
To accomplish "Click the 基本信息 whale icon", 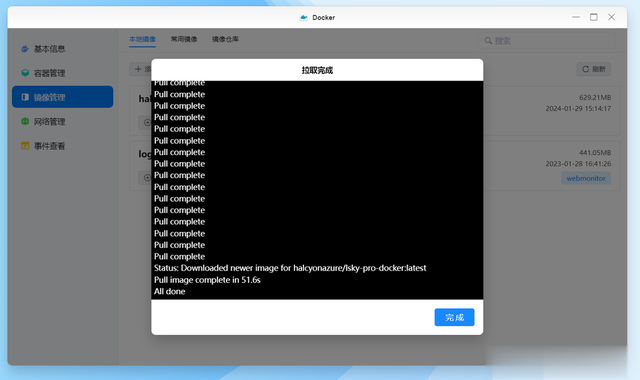I will tap(25, 49).
